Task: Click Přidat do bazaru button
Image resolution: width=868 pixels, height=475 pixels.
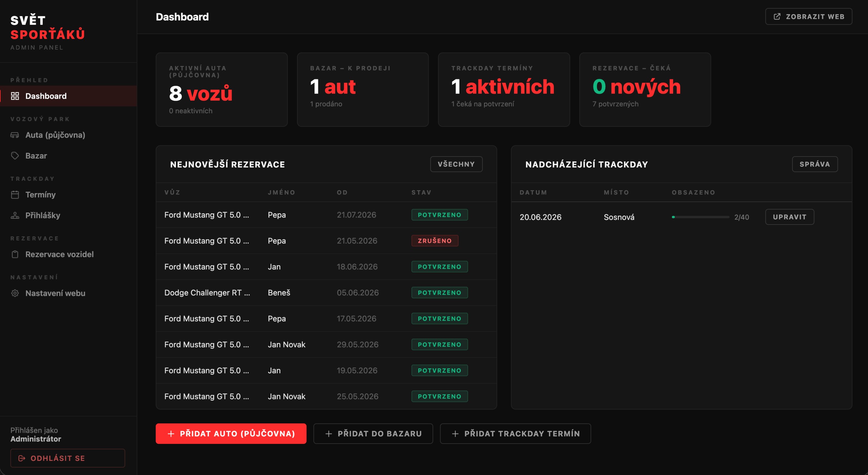Action: pos(373,434)
